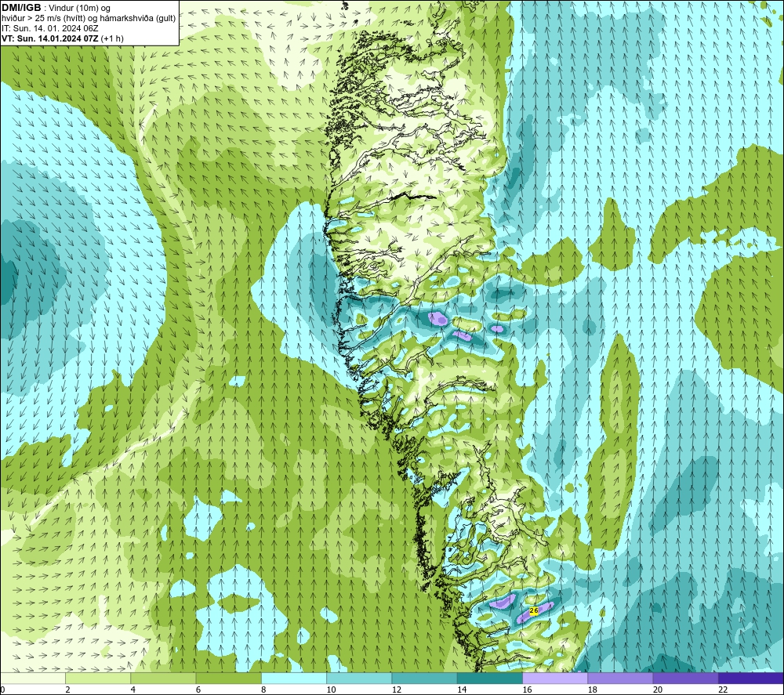
Task: Select the 0-2 m/s pale legend swatch
Action: click(x=32, y=678)
